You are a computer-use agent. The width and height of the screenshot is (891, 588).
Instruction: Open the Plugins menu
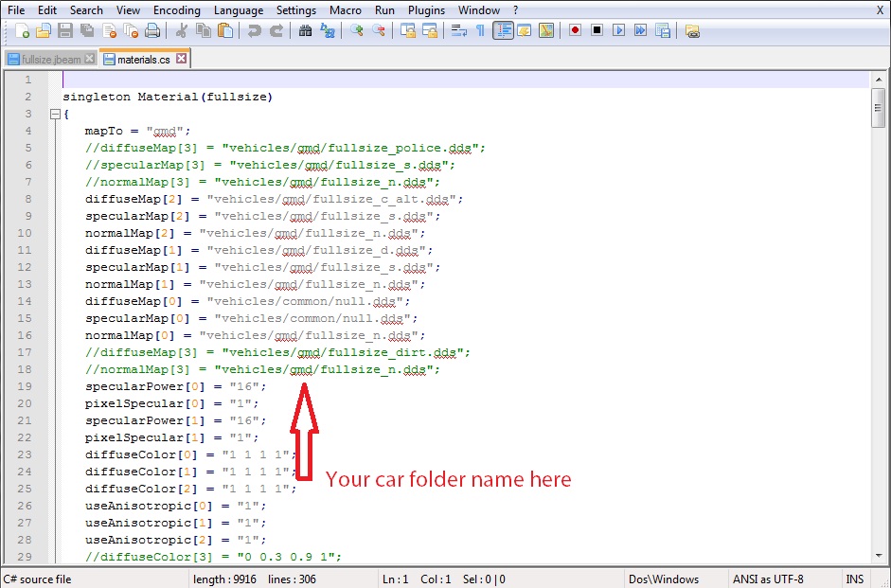click(x=427, y=9)
